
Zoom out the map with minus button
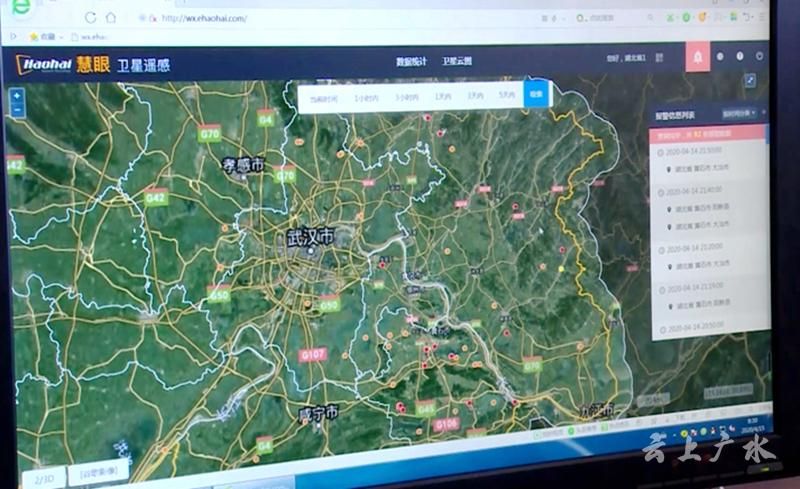coord(17,109)
